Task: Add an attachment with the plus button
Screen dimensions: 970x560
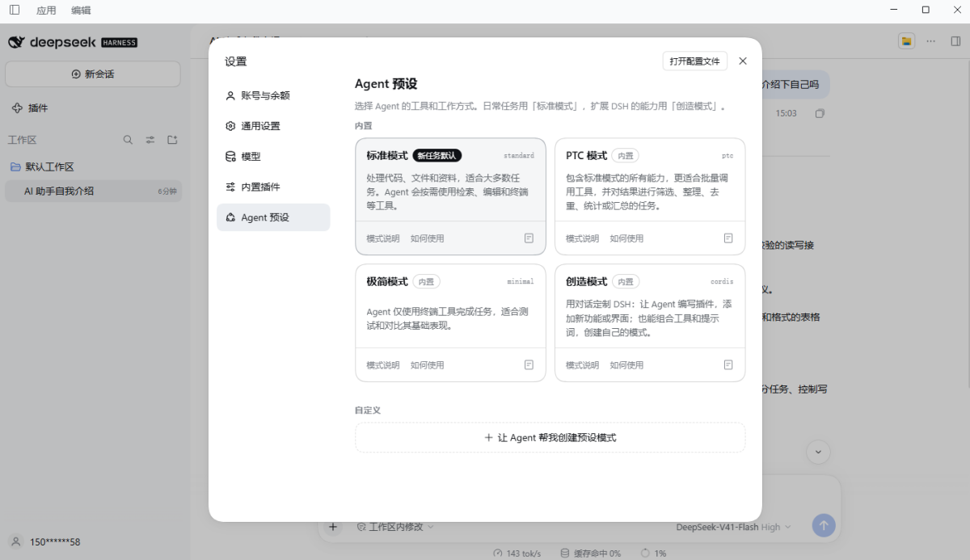Action: pos(332,527)
